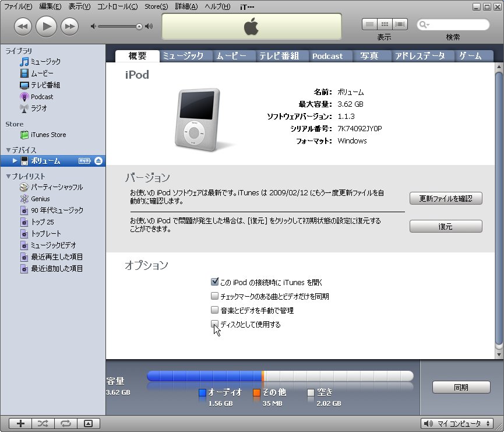Image resolution: width=504 pixels, height=432 pixels.
Task: Check ディスクとして使用する
Action: point(215,324)
